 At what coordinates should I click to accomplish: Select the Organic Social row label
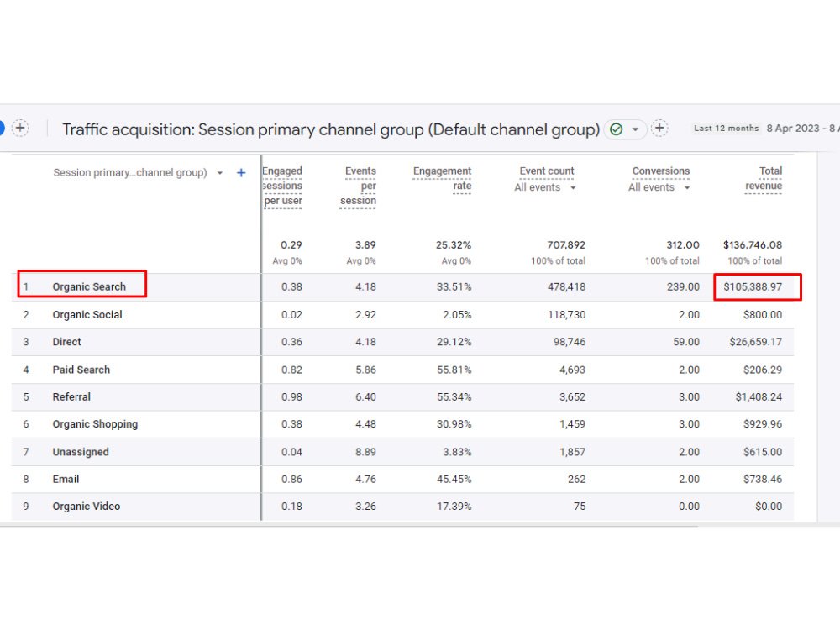[87, 314]
